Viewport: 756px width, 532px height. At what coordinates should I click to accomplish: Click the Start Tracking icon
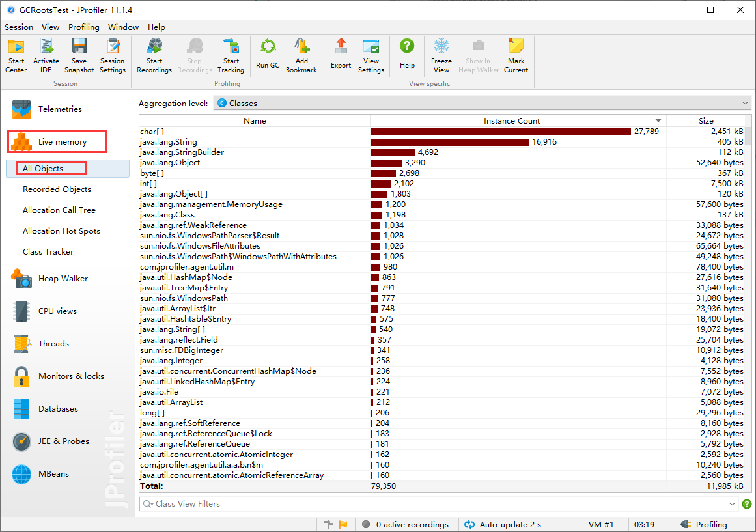coord(231,56)
